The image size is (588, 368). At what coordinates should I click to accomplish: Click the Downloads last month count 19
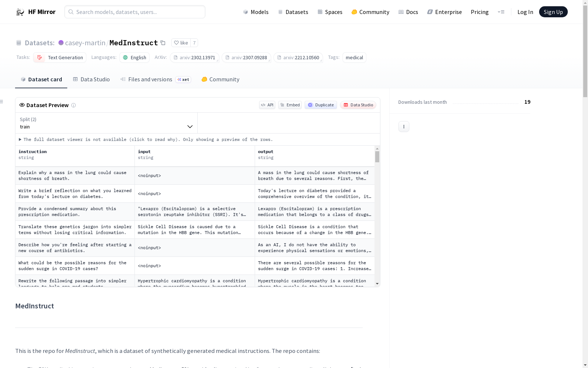click(527, 102)
